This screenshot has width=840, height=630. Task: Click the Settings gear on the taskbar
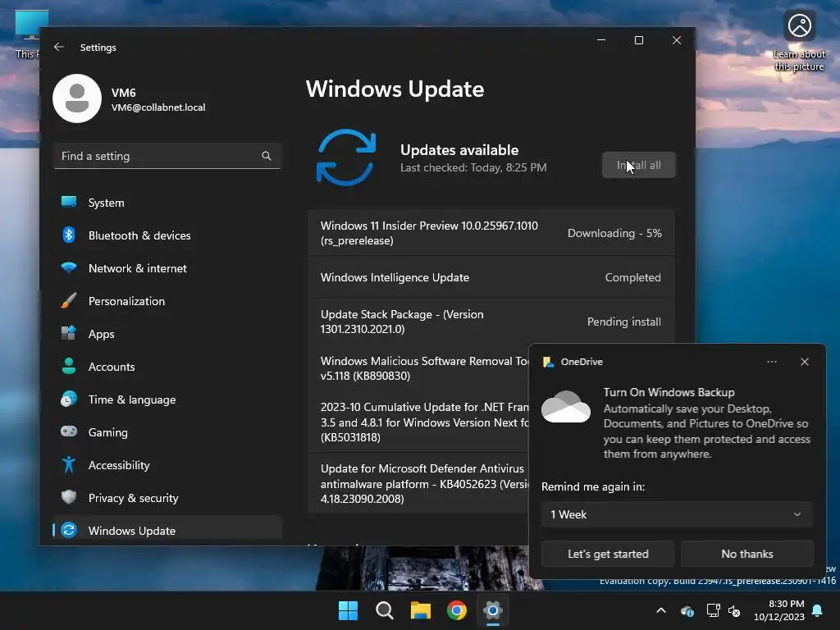point(492,610)
